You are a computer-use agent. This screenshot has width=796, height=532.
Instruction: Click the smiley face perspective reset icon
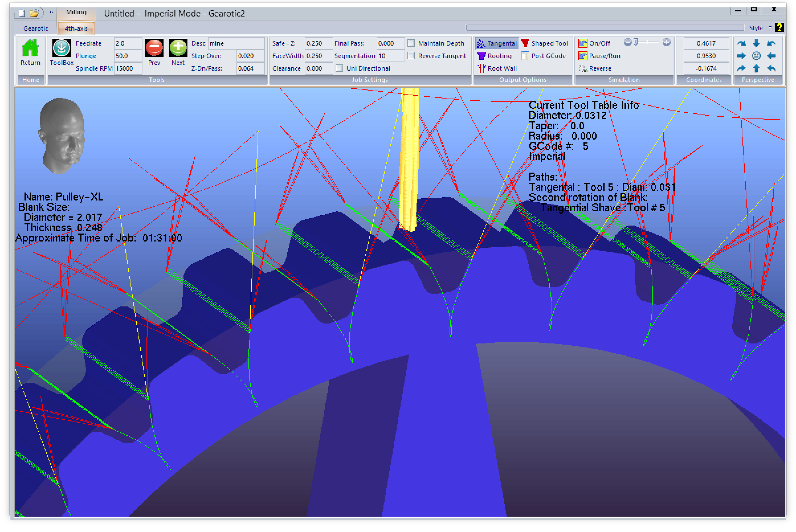pyautogui.click(x=756, y=56)
